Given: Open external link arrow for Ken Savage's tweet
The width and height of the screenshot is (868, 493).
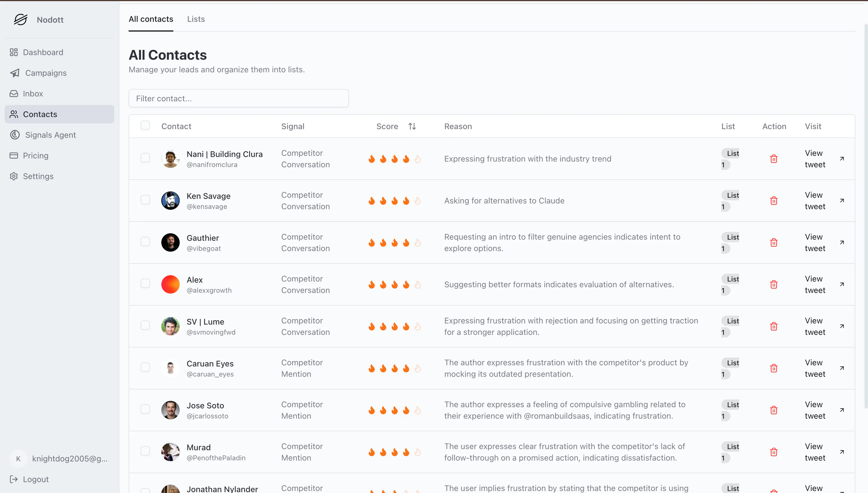Looking at the screenshot, I should tap(842, 201).
